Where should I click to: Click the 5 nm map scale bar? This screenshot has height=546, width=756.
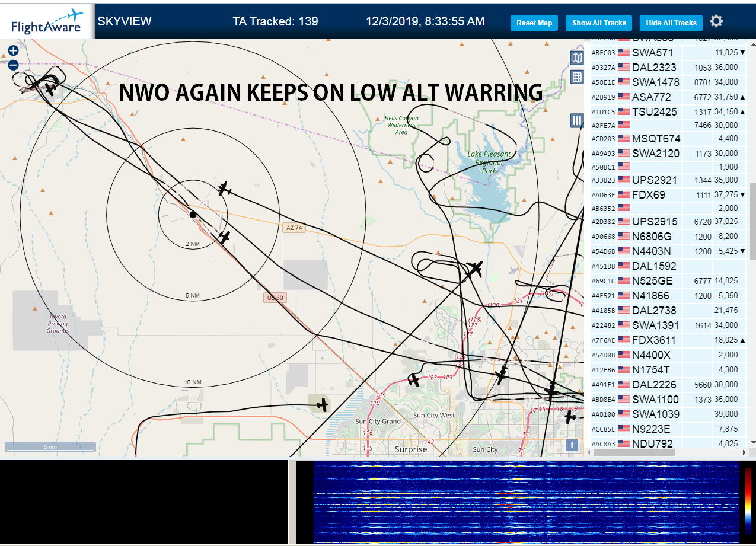point(50,446)
